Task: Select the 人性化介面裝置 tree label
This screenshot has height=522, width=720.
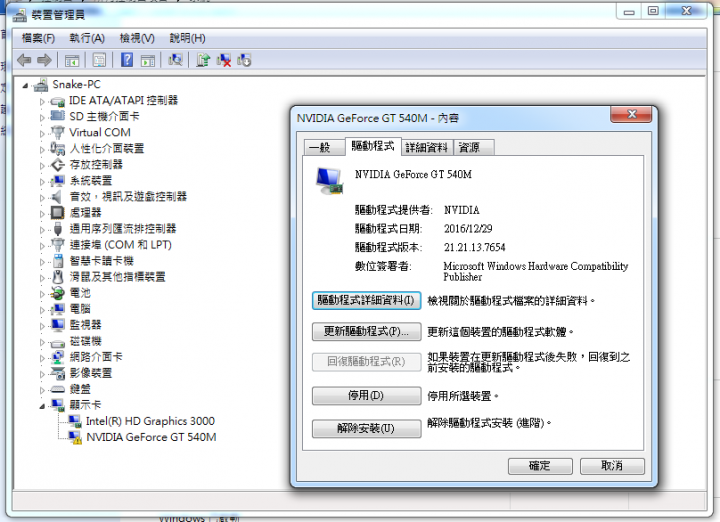Action: click(107, 149)
